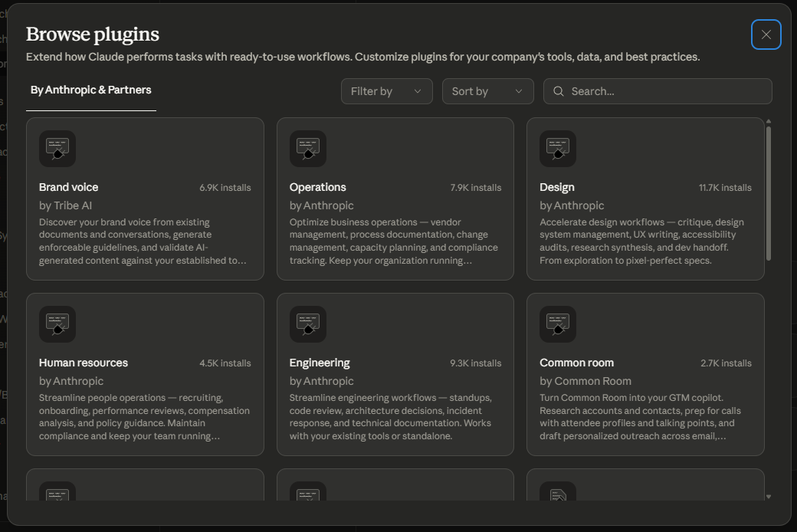This screenshot has width=797, height=532.
Task: Click the Engineering description text
Action: pyautogui.click(x=390, y=416)
